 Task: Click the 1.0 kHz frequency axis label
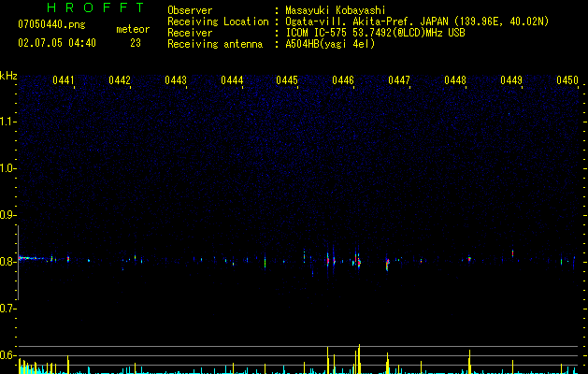pyautogui.click(x=7, y=168)
